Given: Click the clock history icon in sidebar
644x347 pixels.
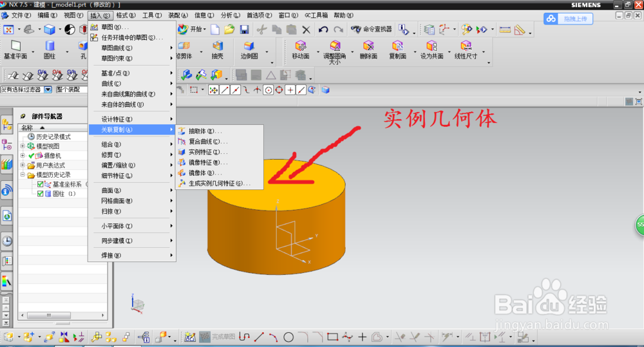Looking at the screenshot, I should click(7, 241).
